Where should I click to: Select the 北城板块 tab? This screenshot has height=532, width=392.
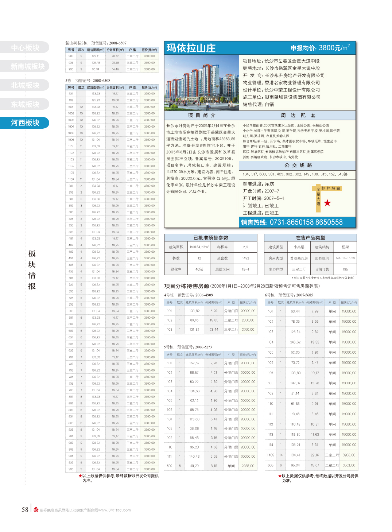point(25,85)
